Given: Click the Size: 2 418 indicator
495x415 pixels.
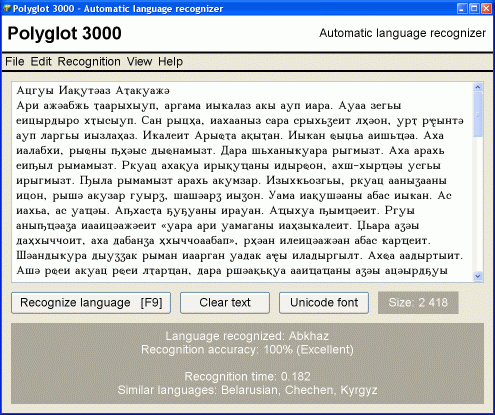Looking at the screenshot, I should pos(418,303).
